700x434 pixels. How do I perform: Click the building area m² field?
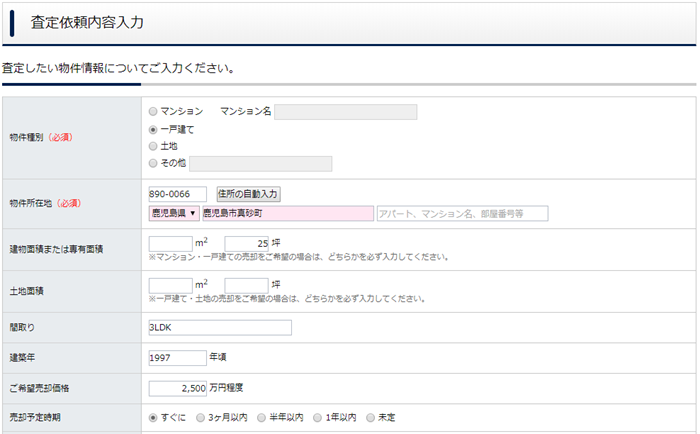171,243
